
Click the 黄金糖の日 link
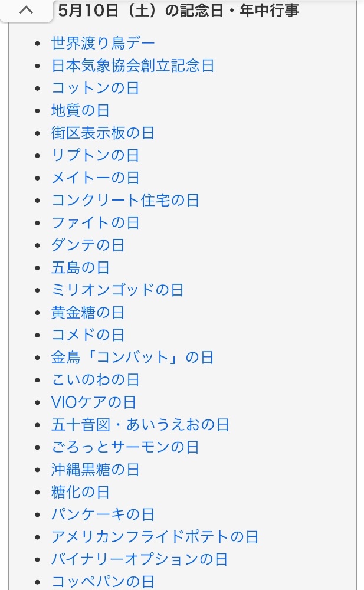pyautogui.click(x=88, y=312)
